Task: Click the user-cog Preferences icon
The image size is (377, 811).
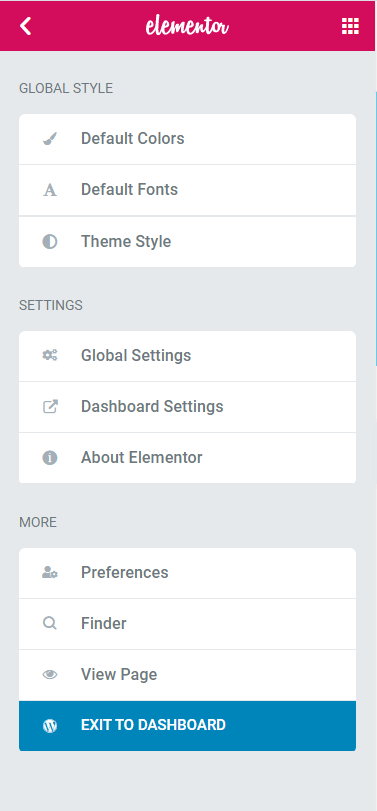Action: click(50, 573)
